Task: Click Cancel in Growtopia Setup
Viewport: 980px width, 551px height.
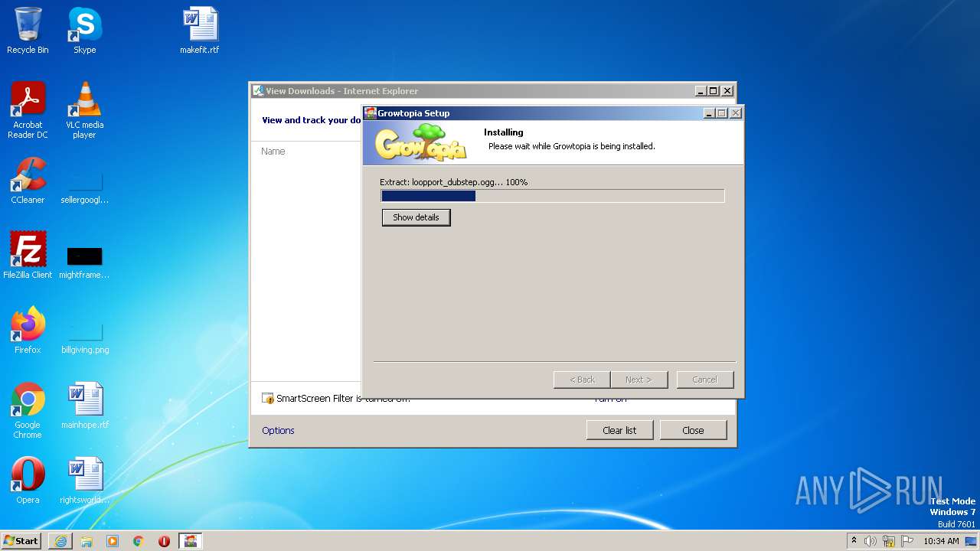Action: [x=704, y=380]
